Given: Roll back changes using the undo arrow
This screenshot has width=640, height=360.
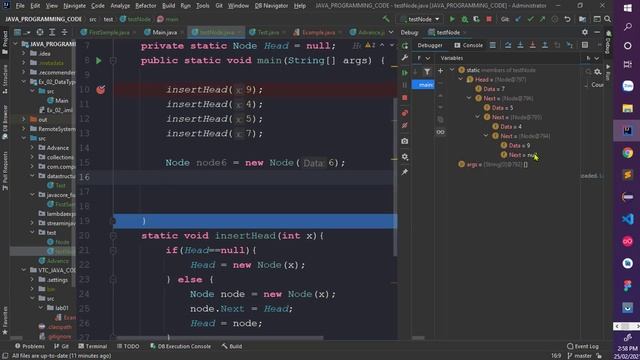Looking at the screenshot, I should pyautogui.click(x=567, y=19).
